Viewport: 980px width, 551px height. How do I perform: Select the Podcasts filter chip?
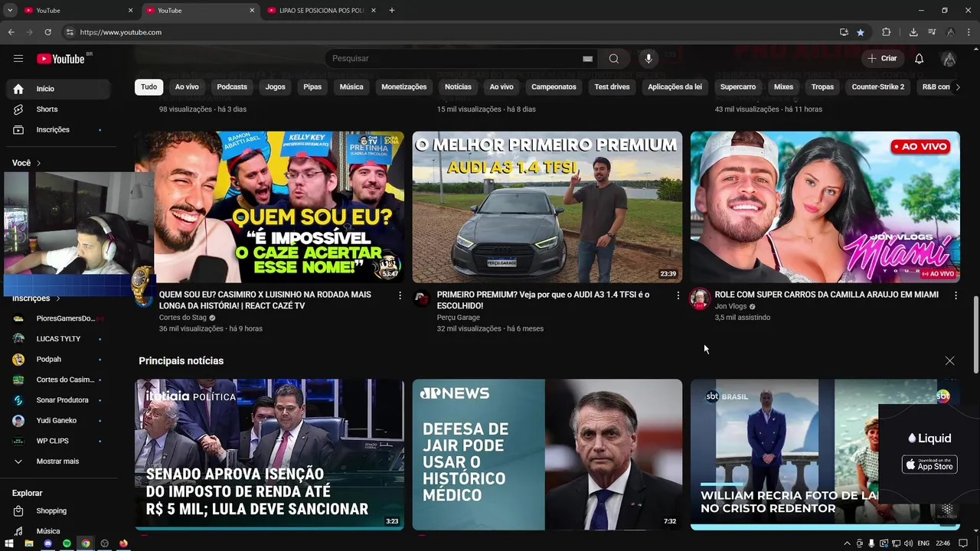tap(232, 87)
